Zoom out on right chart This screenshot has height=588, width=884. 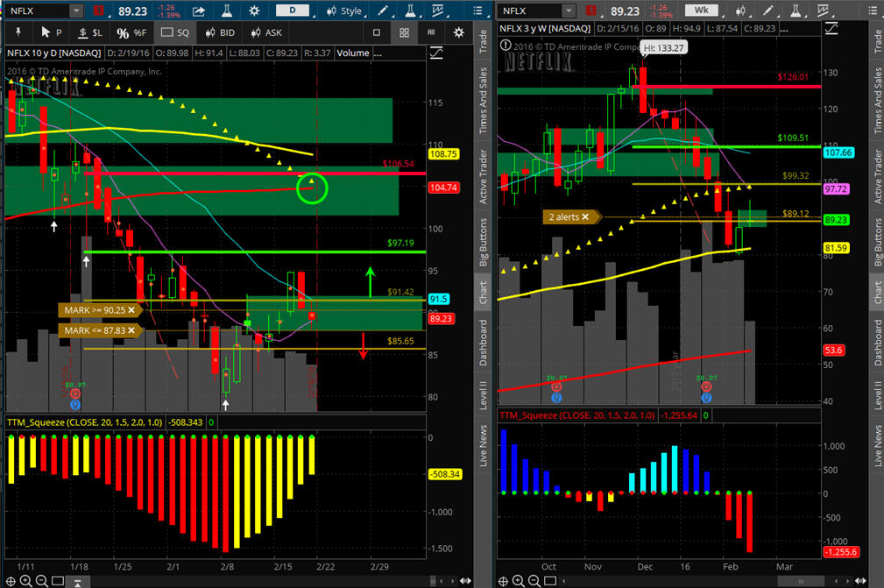click(534, 581)
